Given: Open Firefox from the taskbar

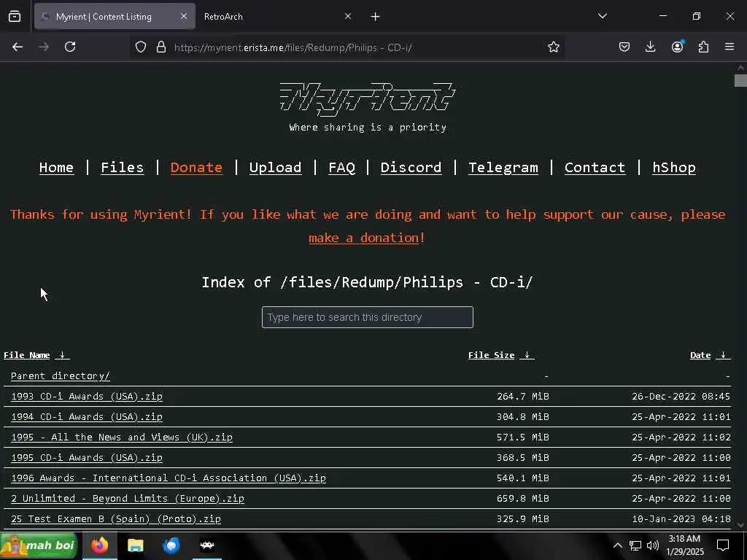Looking at the screenshot, I should click(x=99, y=545).
